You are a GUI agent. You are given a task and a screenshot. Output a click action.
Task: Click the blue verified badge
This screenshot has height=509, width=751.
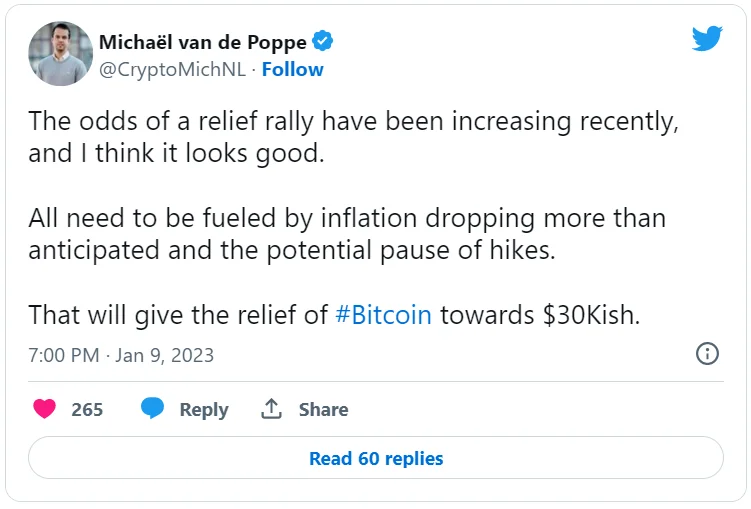point(323,42)
